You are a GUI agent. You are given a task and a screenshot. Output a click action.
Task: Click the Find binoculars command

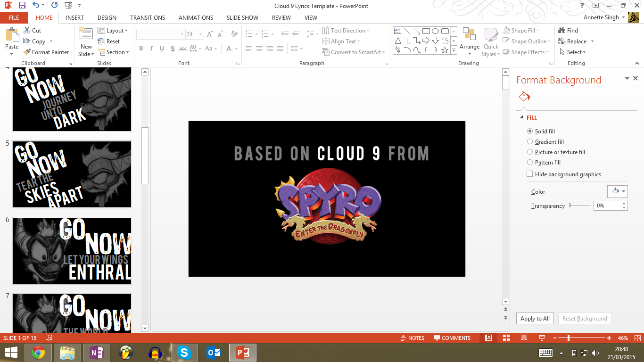(568, 30)
